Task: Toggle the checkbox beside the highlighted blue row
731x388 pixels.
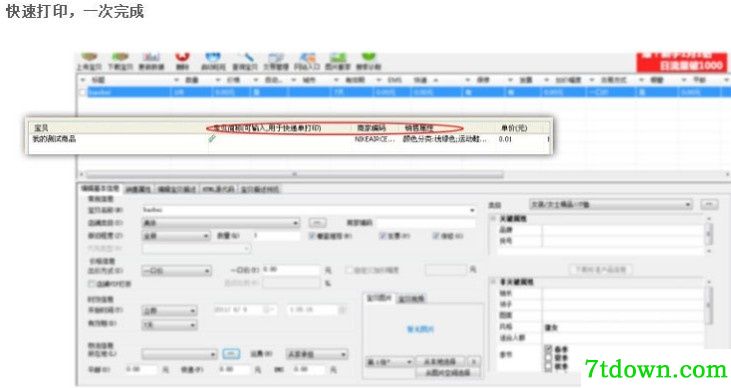Action: click(83, 92)
